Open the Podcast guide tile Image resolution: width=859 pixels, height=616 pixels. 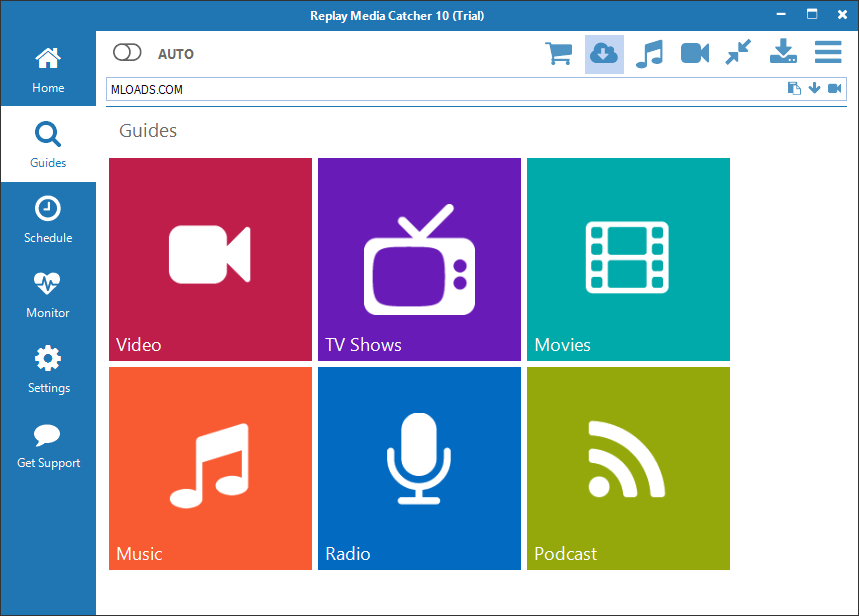point(628,468)
